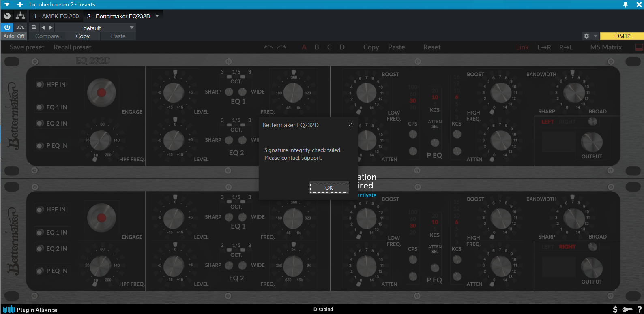Click the yellow DM12 field
The height and width of the screenshot is (314, 644).
coord(622,36)
